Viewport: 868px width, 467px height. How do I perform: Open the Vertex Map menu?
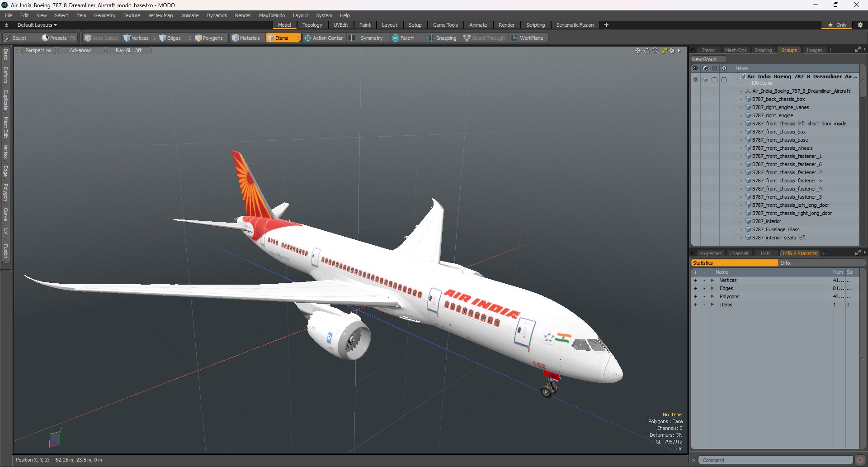click(x=160, y=15)
